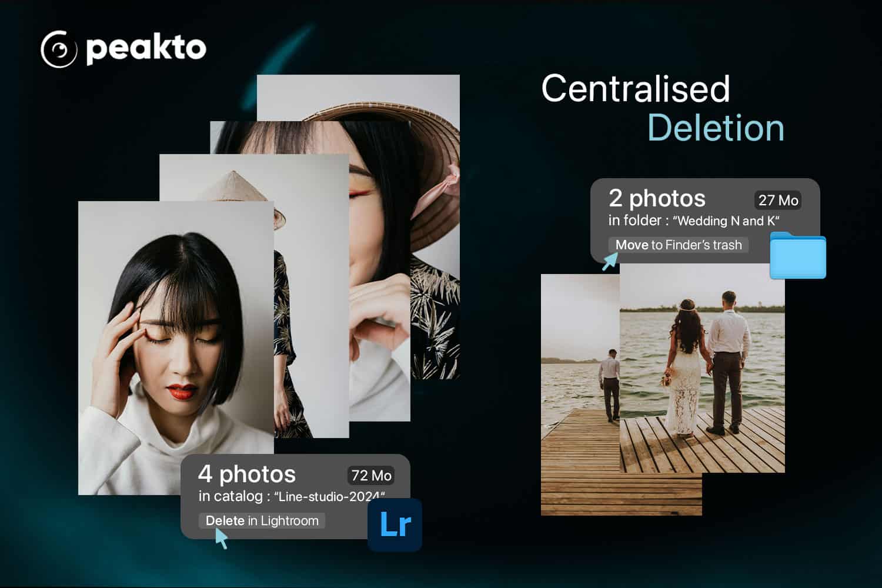Click the cursor arrow near Delete in Lightroom
The width and height of the screenshot is (882, 588).
click(221, 538)
